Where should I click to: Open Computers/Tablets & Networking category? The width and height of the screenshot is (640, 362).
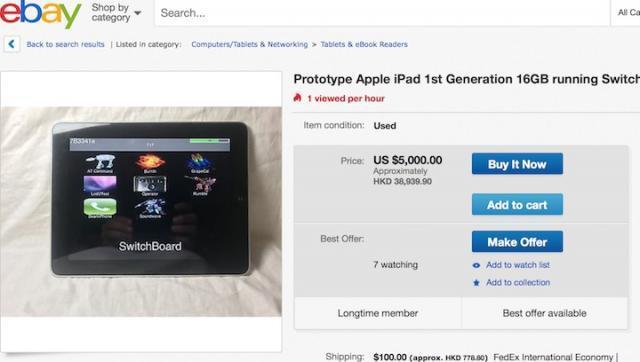coord(249,44)
